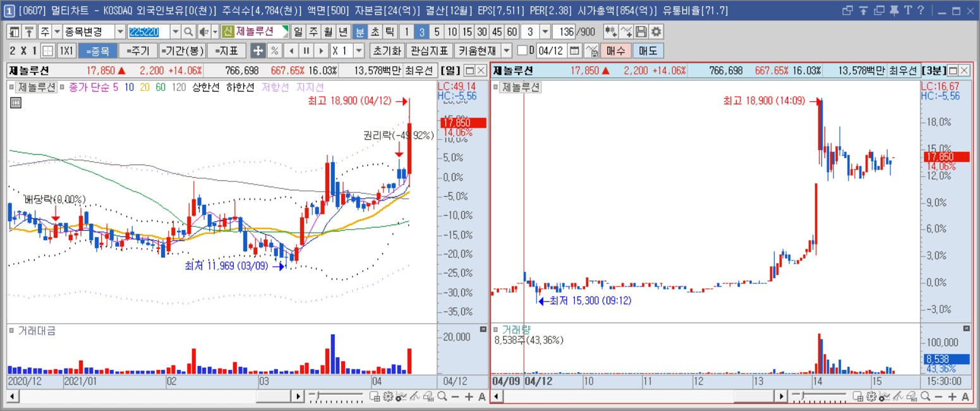Click the add candlestick chart icon

pos(610,32)
